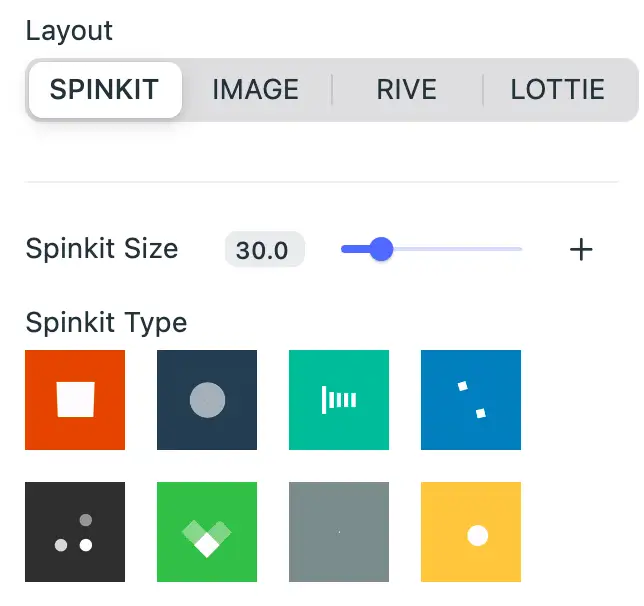This screenshot has width=644, height=606.
Task: Select the gray spinner tile
Action: click(x=339, y=532)
